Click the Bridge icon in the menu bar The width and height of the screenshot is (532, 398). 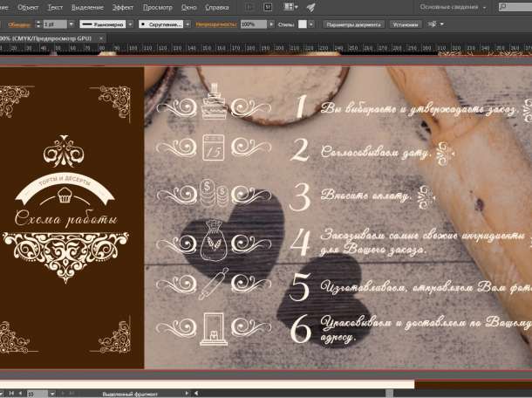coord(249,7)
